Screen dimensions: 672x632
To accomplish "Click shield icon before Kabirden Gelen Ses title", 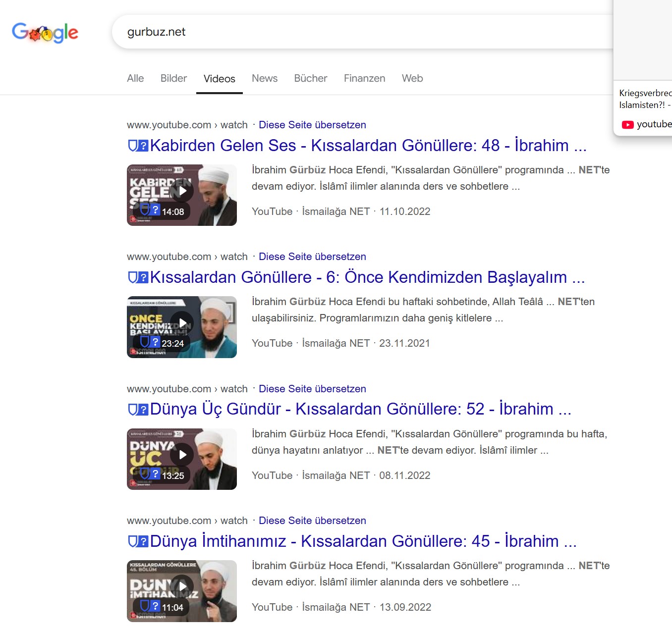I will click(x=138, y=146).
